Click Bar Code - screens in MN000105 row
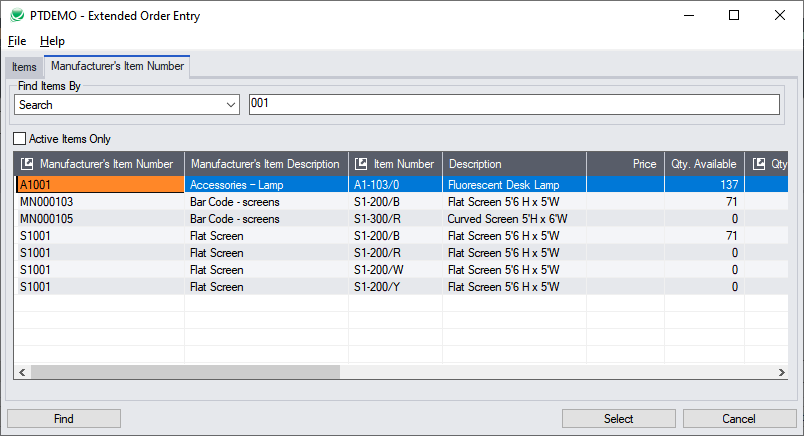Viewport: 804px width, 436px height. coord(266,219)
